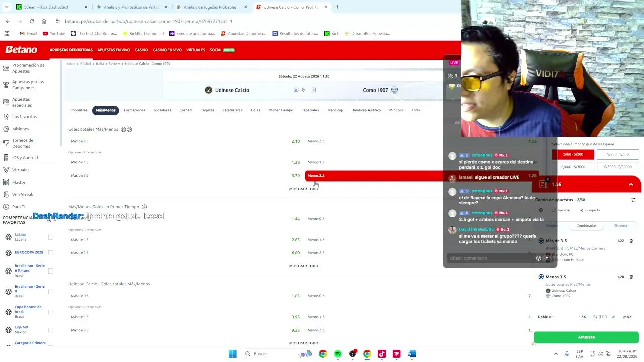The height and width of the screenshot is (362, 644).
Task: Open bet slip settings sliders icon
Action: pos(633,200)
